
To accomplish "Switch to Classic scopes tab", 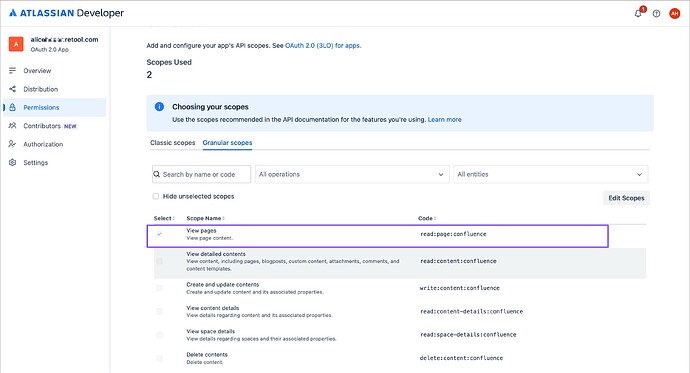I will click(x=172, y=143).
